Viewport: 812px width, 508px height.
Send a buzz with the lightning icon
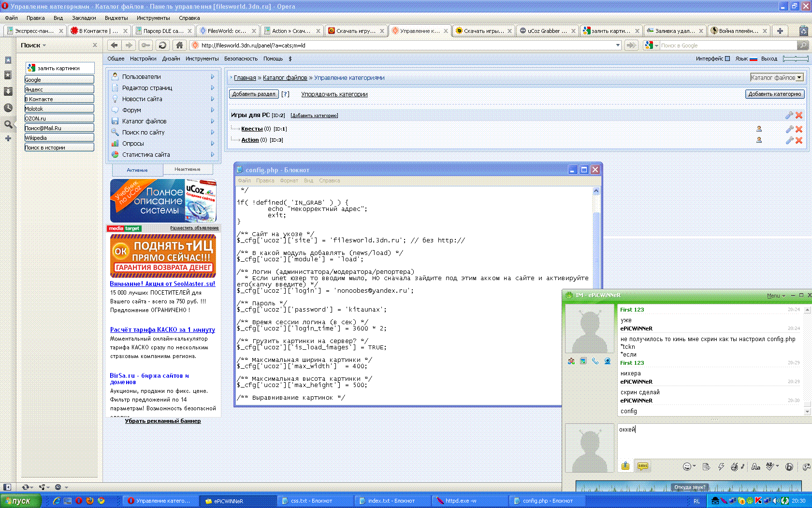[x=721, y=466]
